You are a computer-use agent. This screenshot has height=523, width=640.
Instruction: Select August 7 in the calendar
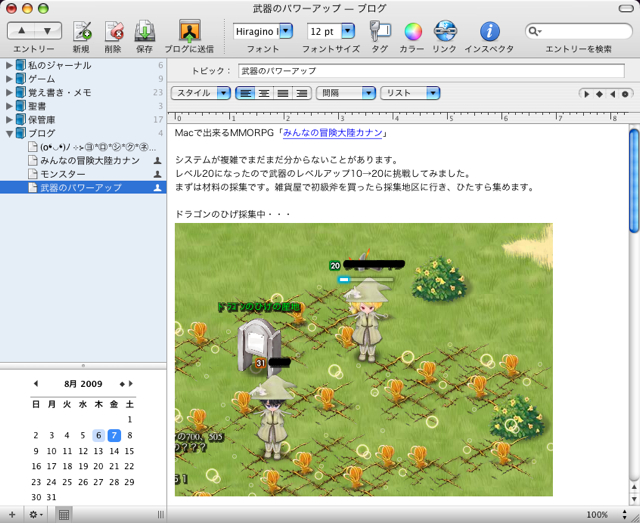tap(114, 435)
